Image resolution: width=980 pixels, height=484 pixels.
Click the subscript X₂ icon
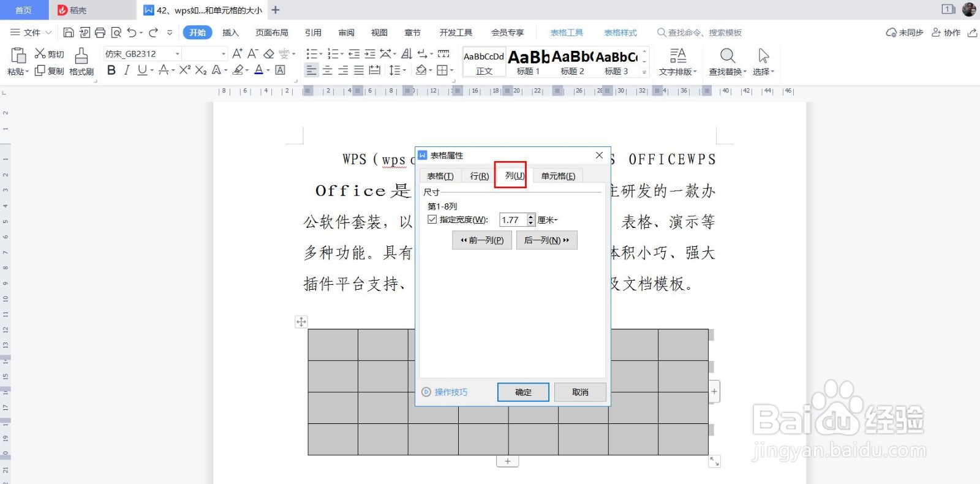pyautogui.click(x=200, y=70)
